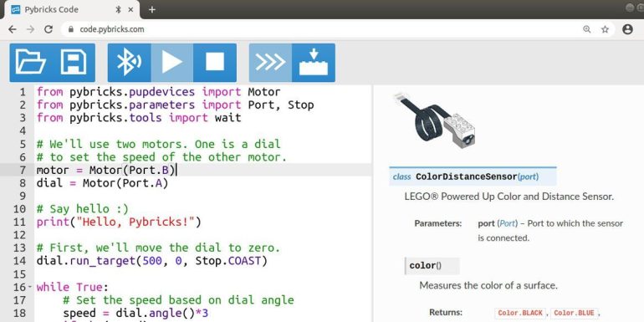Click line number 14 in gutter

[19, 261]
